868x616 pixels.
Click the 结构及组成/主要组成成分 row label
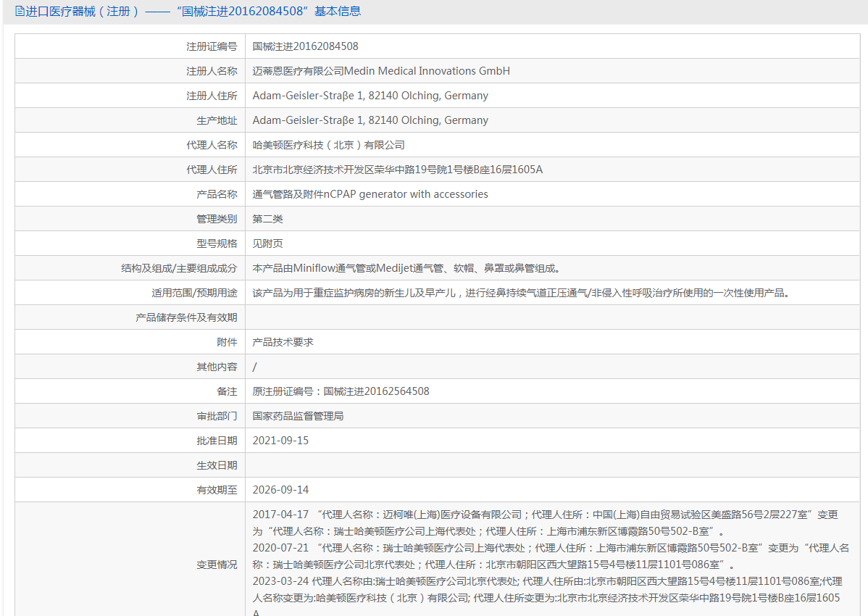(179, 268)
